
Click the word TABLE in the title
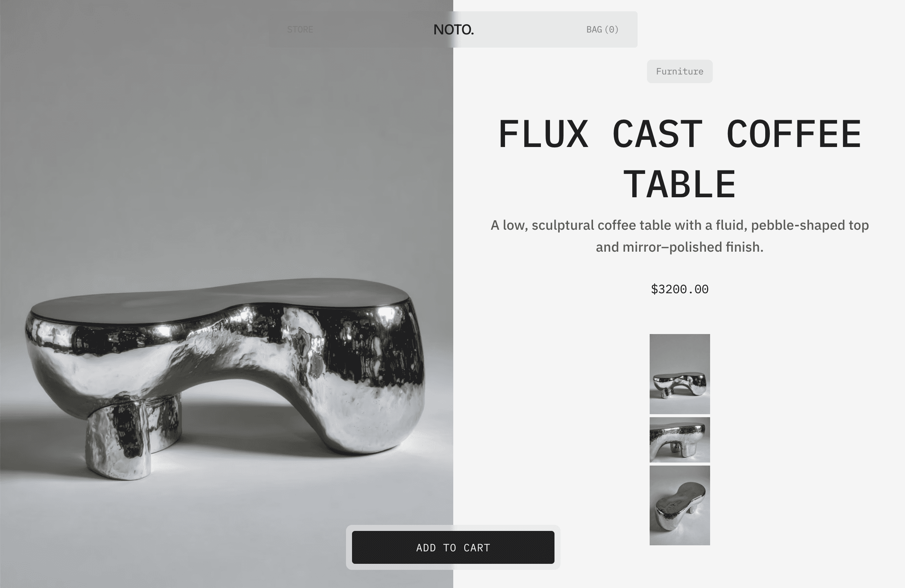tap(680, 184)
